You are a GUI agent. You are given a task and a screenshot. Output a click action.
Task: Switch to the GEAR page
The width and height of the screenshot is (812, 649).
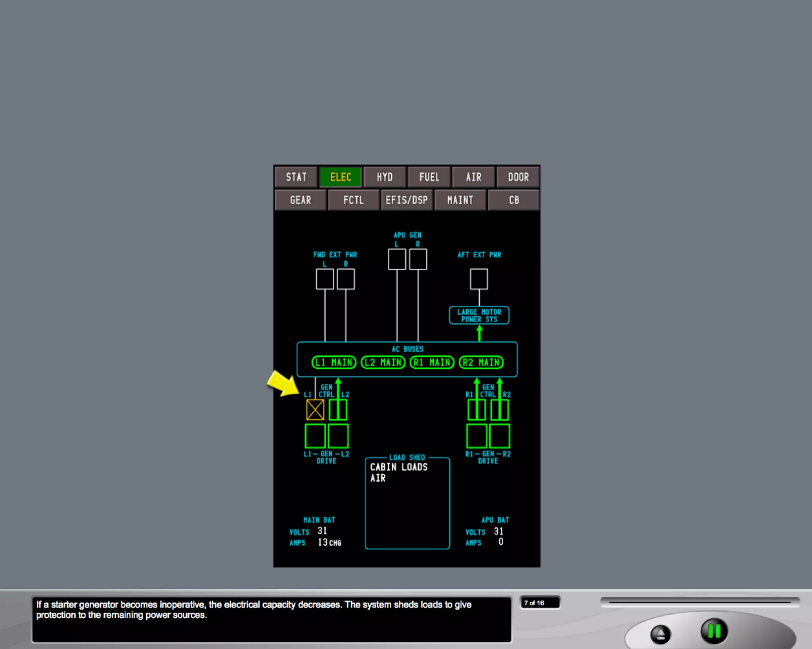pyautogui.click(x=301, y=200)
